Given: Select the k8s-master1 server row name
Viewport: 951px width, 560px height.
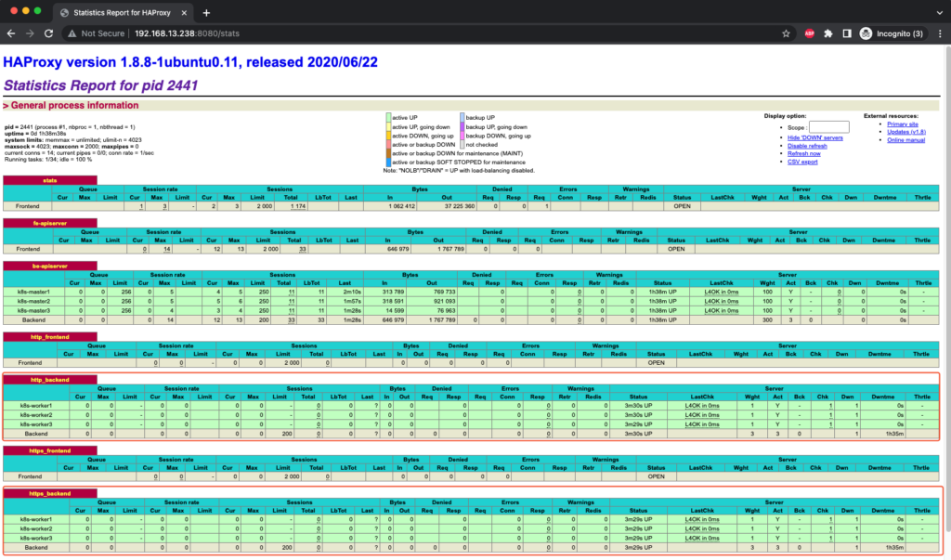Looking at the screenshot, I should point(33,292).
